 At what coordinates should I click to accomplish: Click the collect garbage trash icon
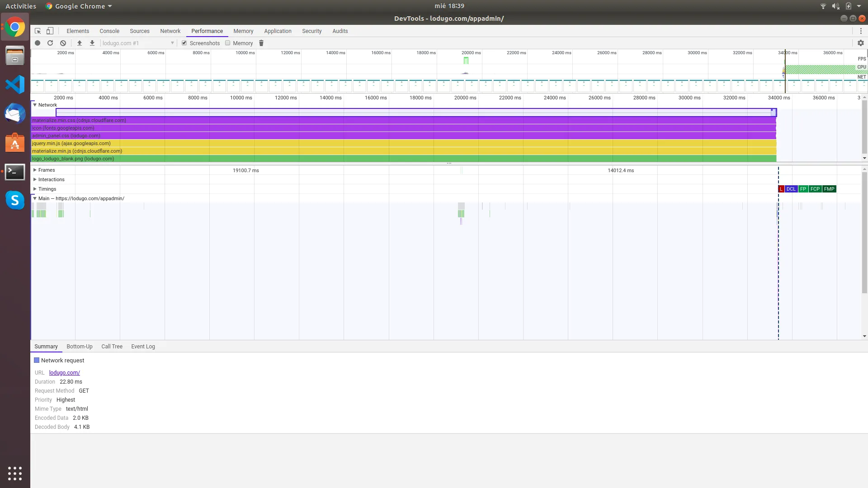[261, 43]
